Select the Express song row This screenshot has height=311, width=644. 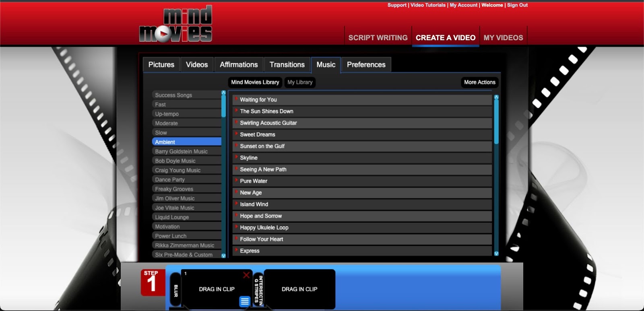362,251
